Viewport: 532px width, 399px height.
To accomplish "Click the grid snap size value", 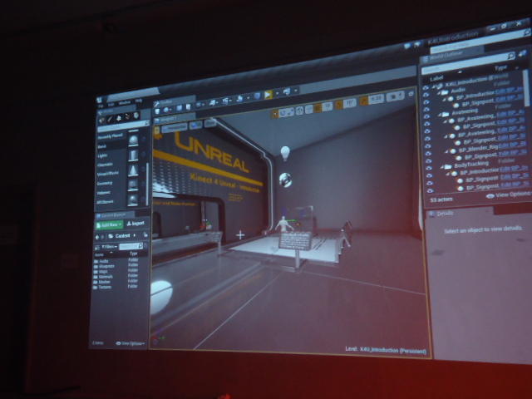I will [327, 106].
